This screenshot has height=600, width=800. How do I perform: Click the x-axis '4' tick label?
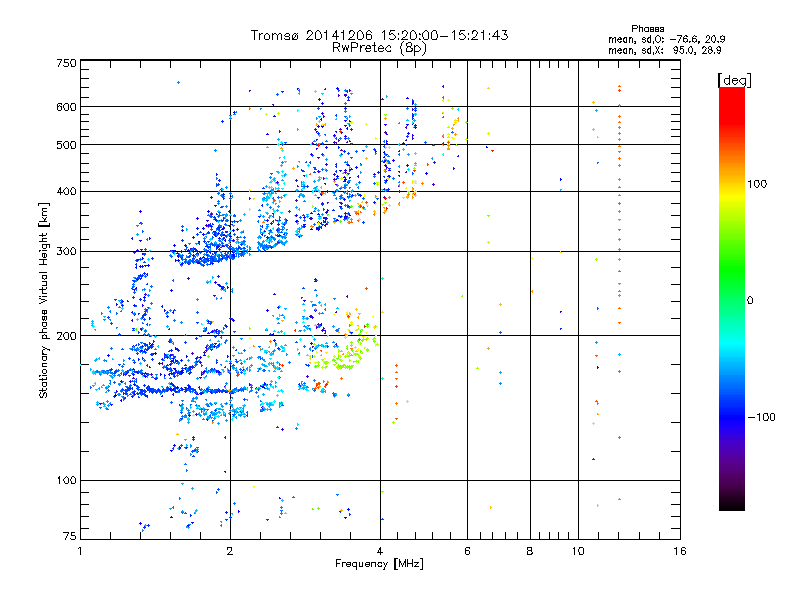tap(380, 551)
